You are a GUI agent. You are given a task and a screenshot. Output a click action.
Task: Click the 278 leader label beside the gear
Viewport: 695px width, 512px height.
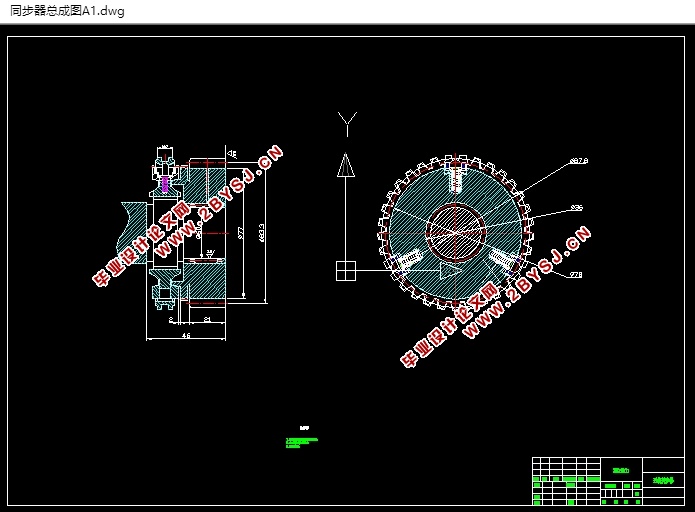575,275
